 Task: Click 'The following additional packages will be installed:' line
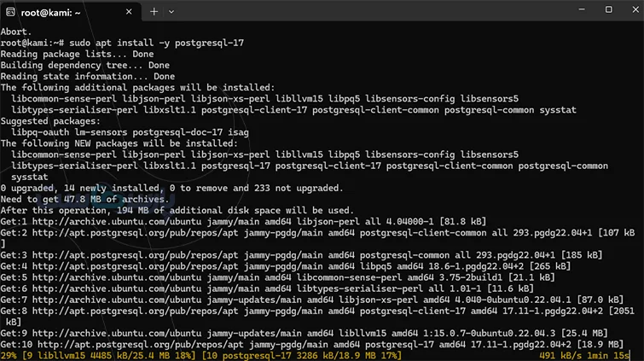pyautogui.click(x=137, y=87)
